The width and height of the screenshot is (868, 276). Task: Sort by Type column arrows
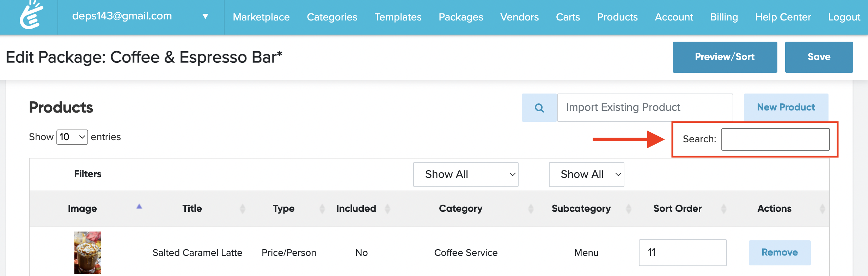click(x=322, y=209)
